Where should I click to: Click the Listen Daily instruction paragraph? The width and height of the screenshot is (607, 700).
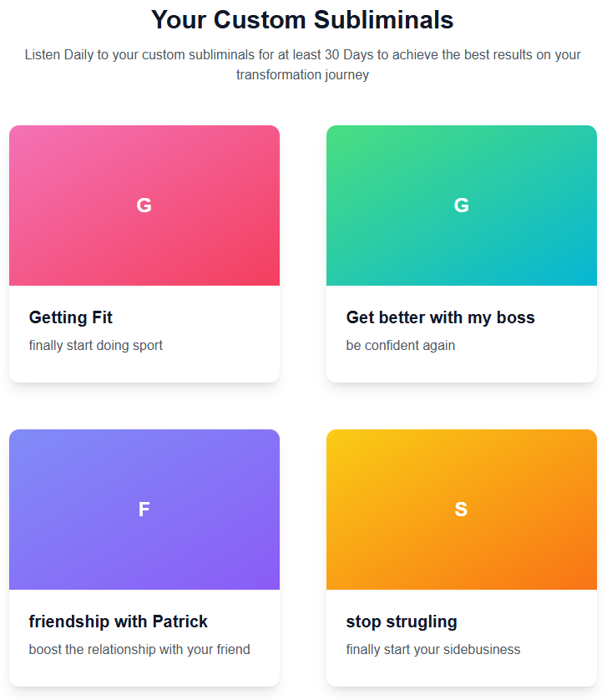[x=302, y=64]
